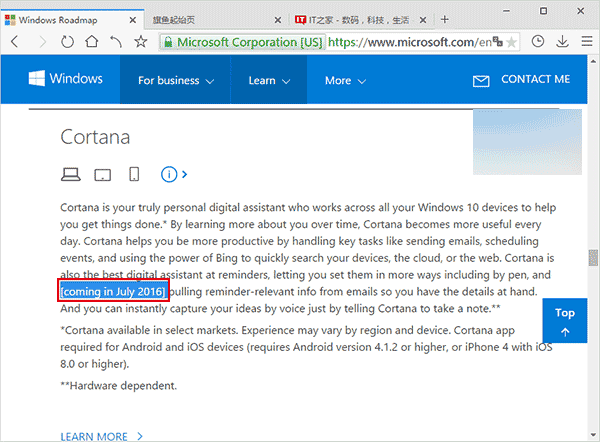Click the URL in the address bar
Screen dimensions: 600x442
click(x=409, y=42)
